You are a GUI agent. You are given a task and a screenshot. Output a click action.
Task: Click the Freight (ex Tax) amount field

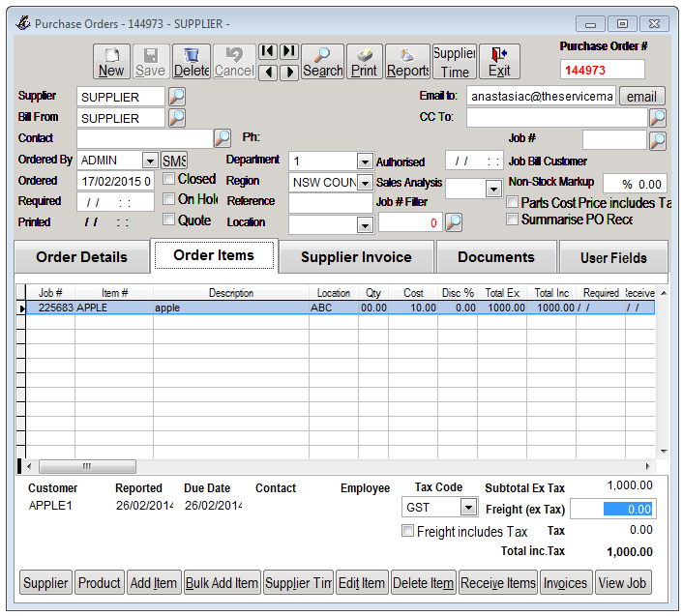pyautogui.click(x=612, y=509)
